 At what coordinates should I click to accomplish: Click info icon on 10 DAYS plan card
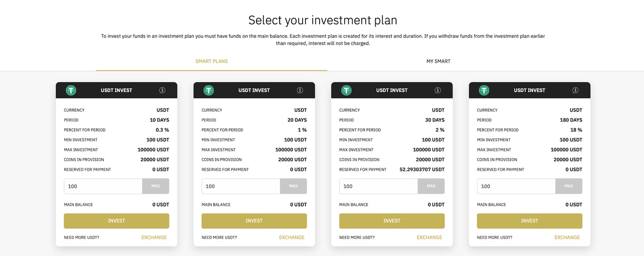(162, 90)
